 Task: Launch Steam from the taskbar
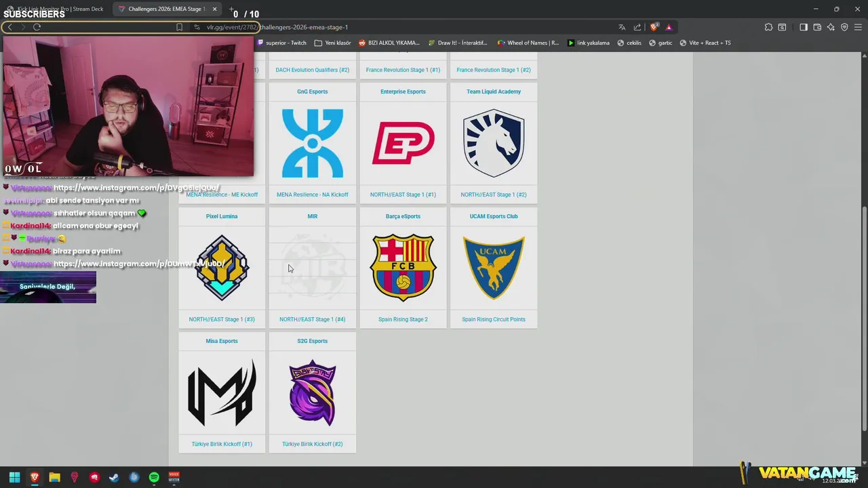point(115,477)
